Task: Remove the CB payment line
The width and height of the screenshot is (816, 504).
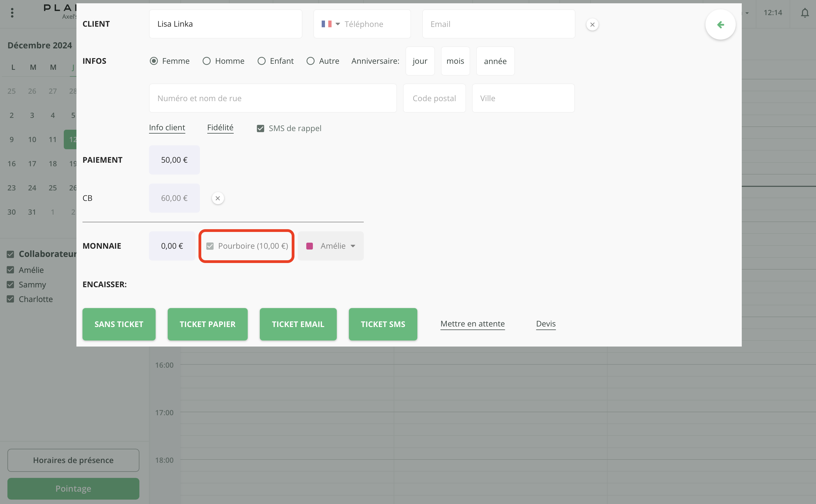Action: point(218,198)
